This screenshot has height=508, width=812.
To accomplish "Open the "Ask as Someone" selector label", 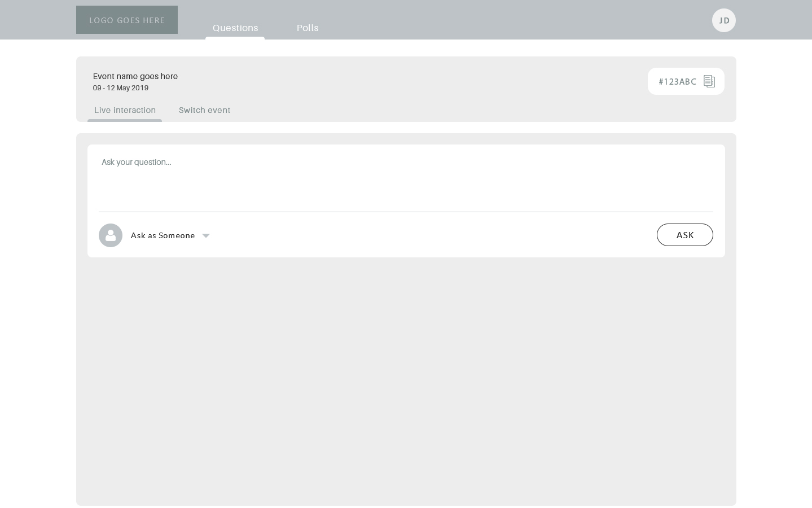I will click(x=163, y=235).
